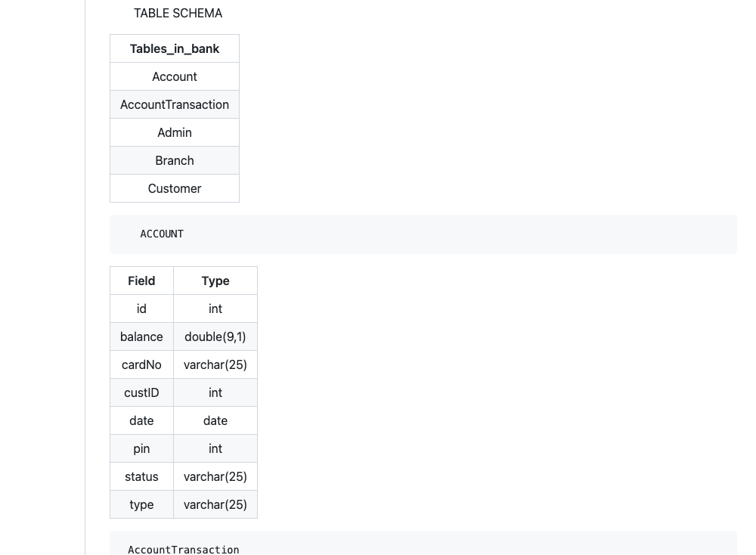
Task: Select the Account cell under Tables_in_bank
Action: click(175, 76)
